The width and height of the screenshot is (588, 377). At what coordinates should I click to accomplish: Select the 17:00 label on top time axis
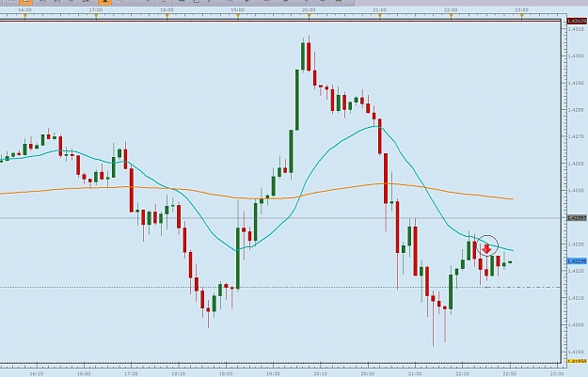click(96, 9)
